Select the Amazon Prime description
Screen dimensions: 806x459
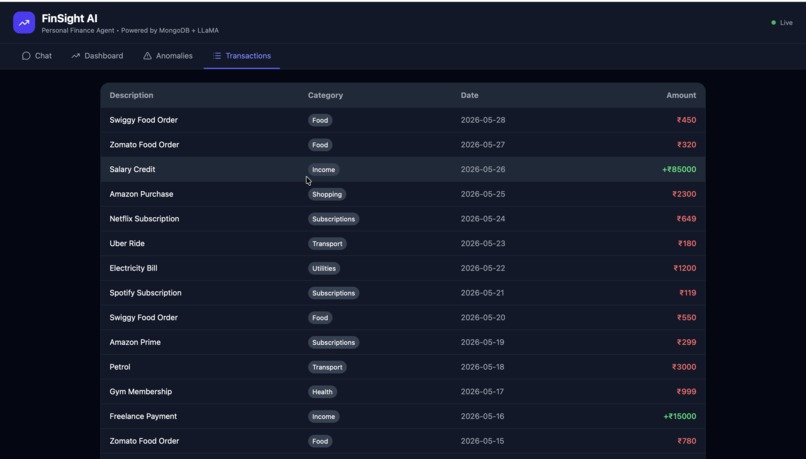135,342
